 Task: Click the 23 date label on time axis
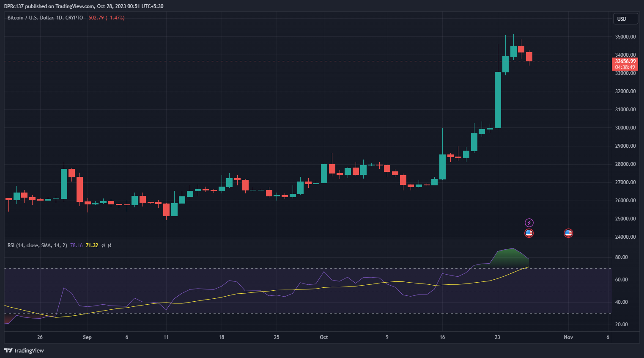(497, 337)
